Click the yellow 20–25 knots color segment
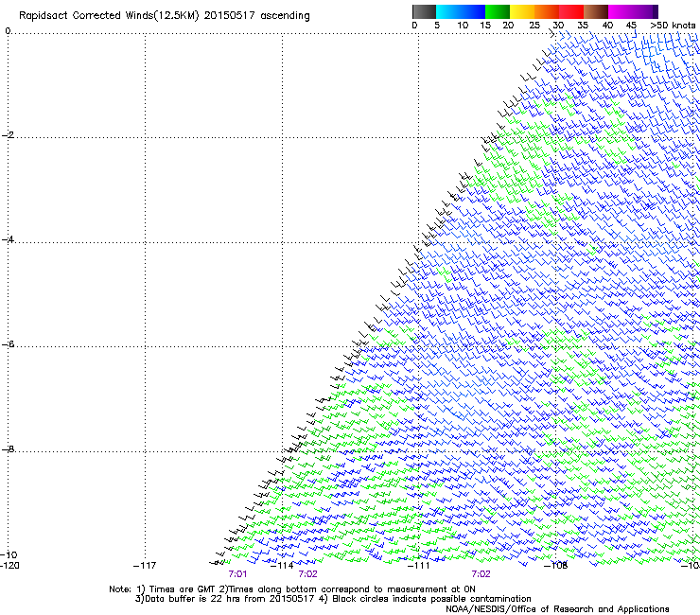The image size is (700, 615). click(x=522, y=11)
